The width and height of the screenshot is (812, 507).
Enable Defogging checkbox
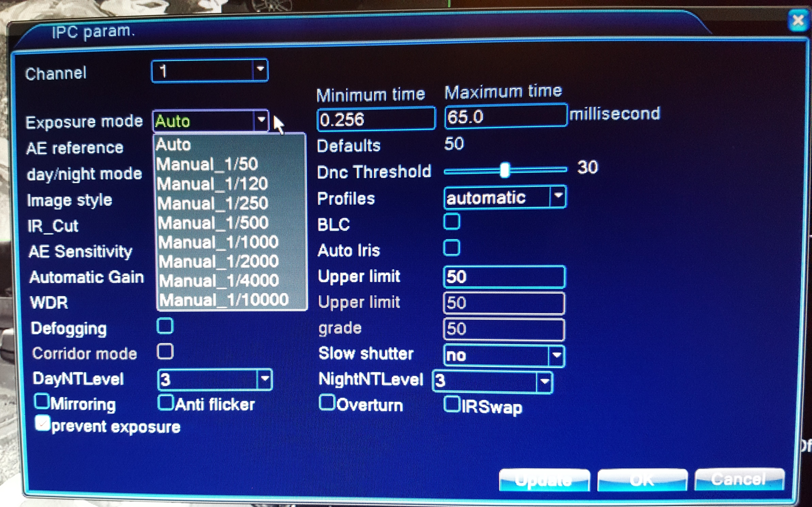tap(165, 326)
